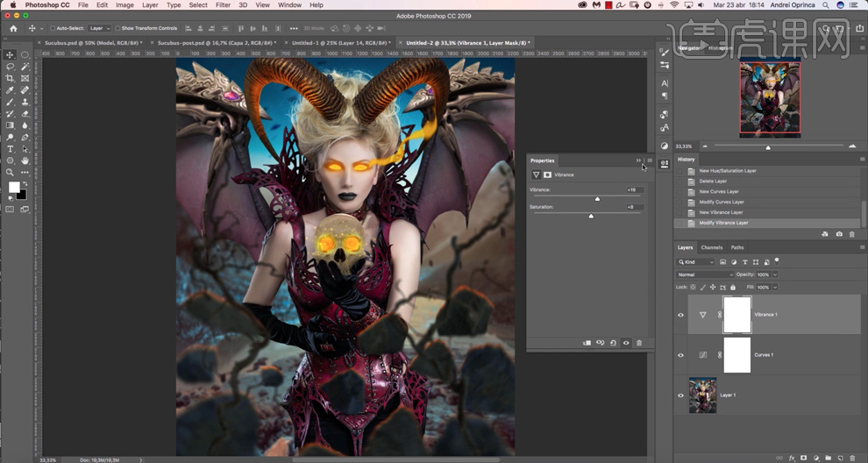Screen dimensions: 868x463
Task: Choose the Hand tool
Action: click(x=25, y=160)
